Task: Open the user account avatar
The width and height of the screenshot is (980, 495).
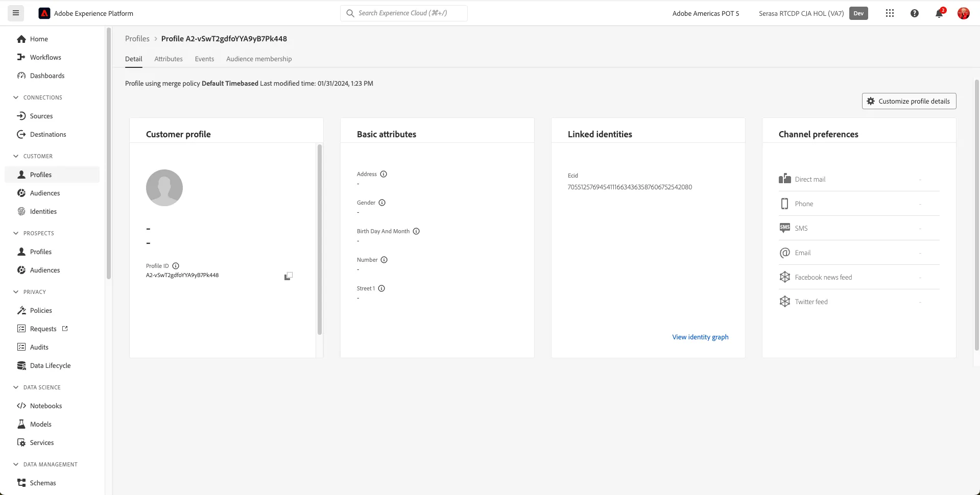Action: coord(963,13)
